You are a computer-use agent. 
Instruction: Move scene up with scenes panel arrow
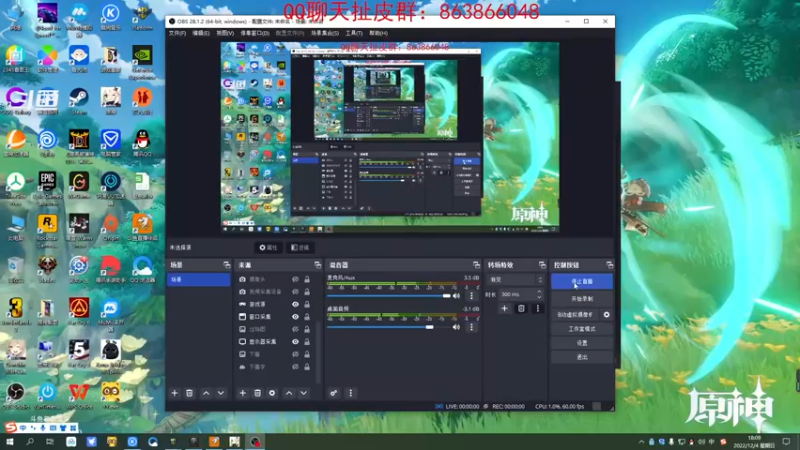206,393
